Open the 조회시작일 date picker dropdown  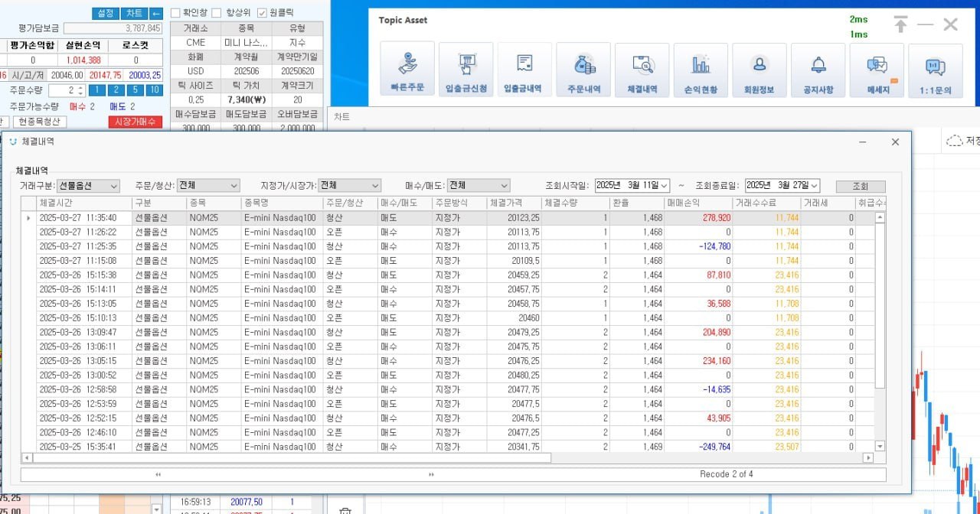coord(664,186)
